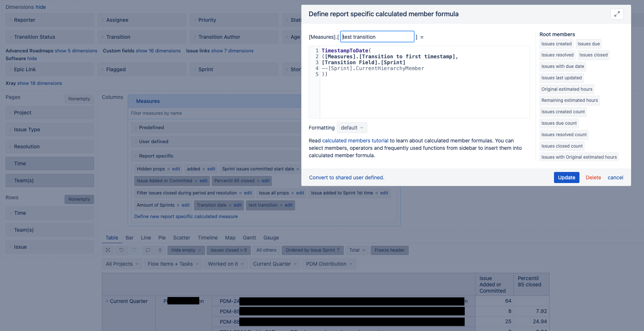Screen dimensions: 644x331
Task: Expand the Current Quarter row plus icon
Action: pyautogui.click(x=107, y=301)
